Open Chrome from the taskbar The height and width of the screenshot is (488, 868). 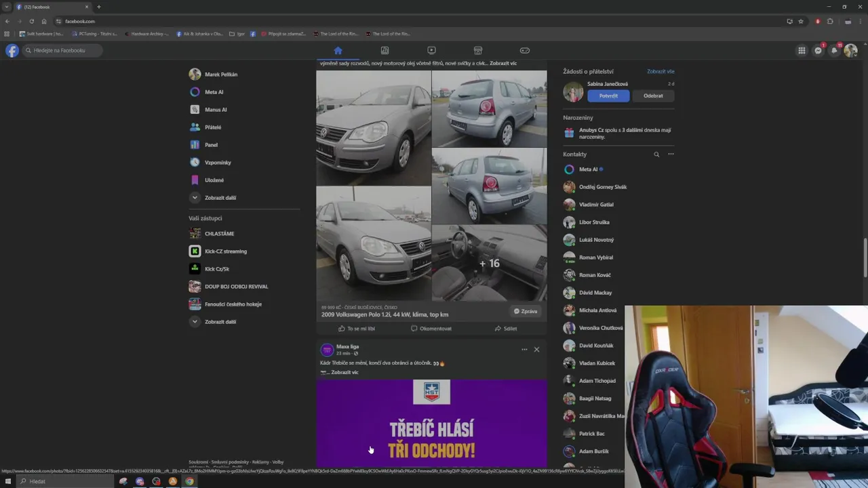click(189, 481)
